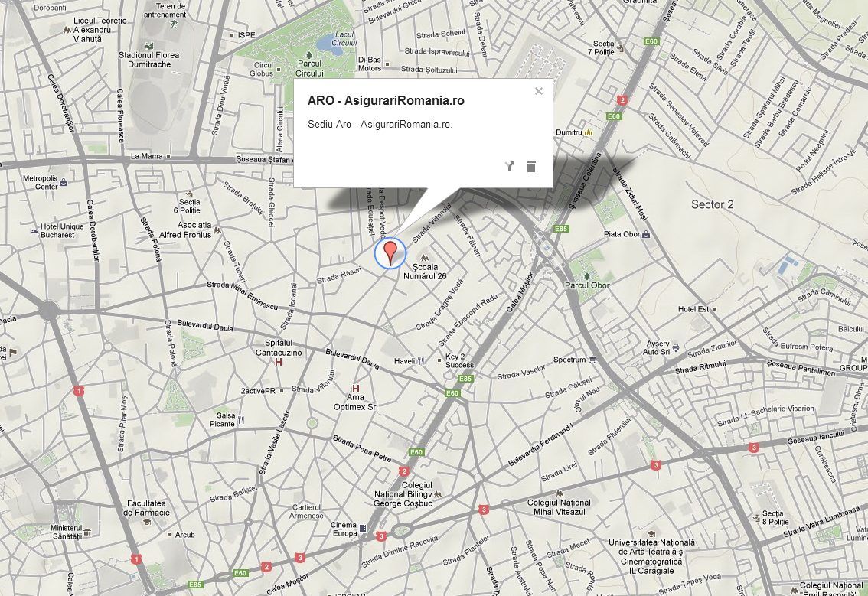Screen dimensions: 868x596
Task: Click the Hotel Unique Bucharest bed icon
Action: tap(34, 231)
